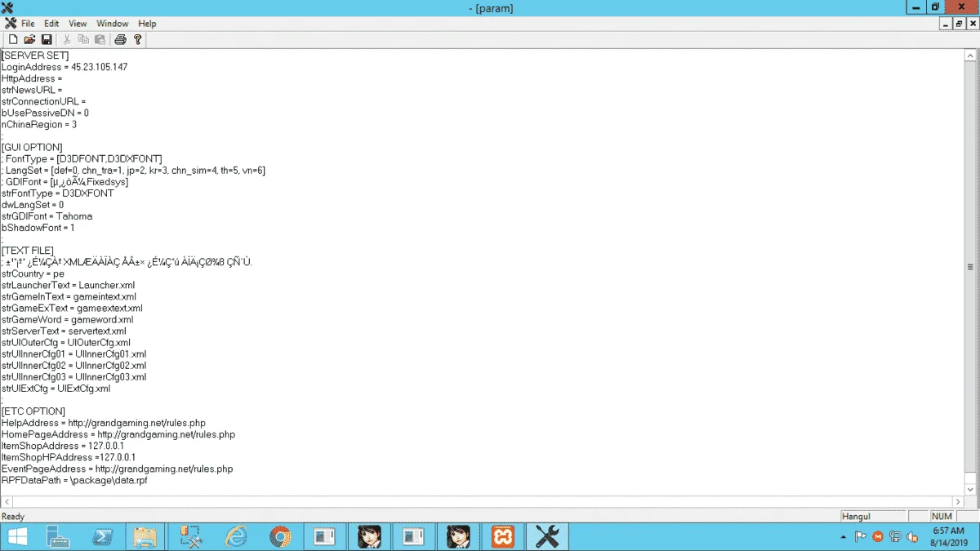Click the NUM status bar indicator
The height and width of the screenshot is (551, 980).
[942, 516]
